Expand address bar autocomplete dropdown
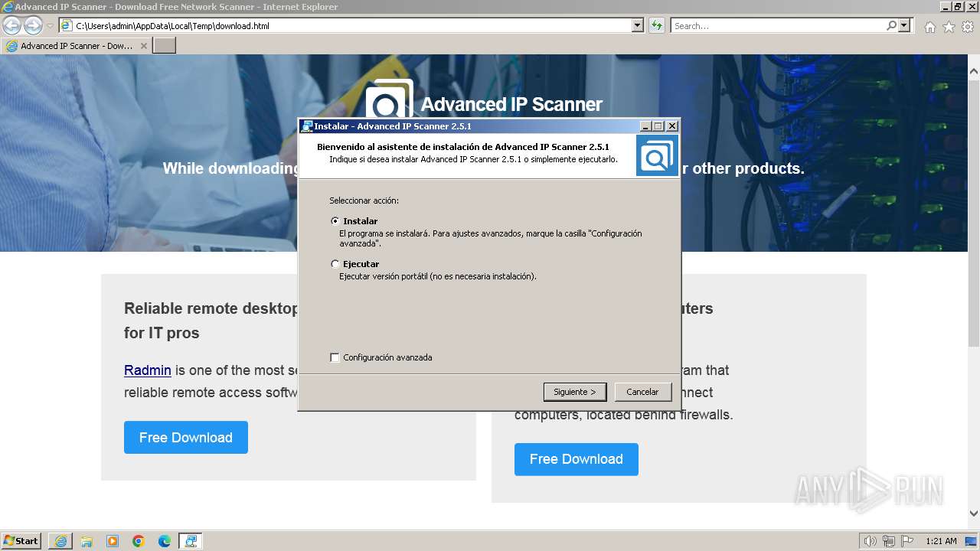The image size is (980, 551). point(638,25)
